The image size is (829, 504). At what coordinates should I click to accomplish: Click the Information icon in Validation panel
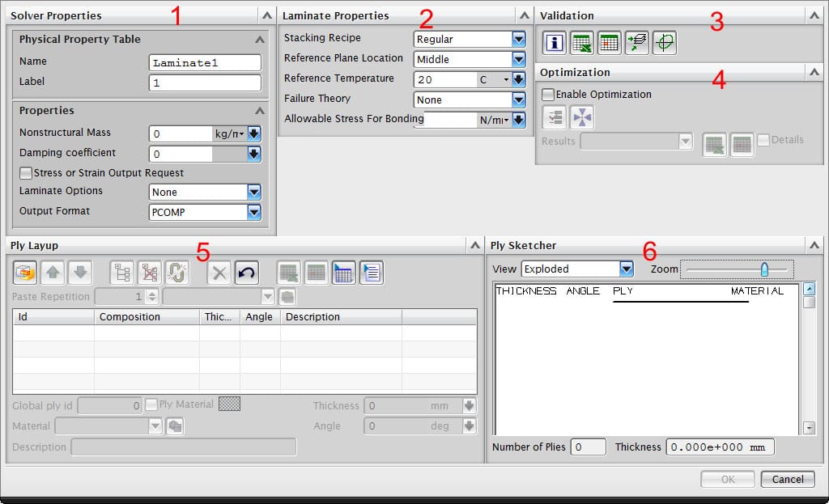coord(555,43)
